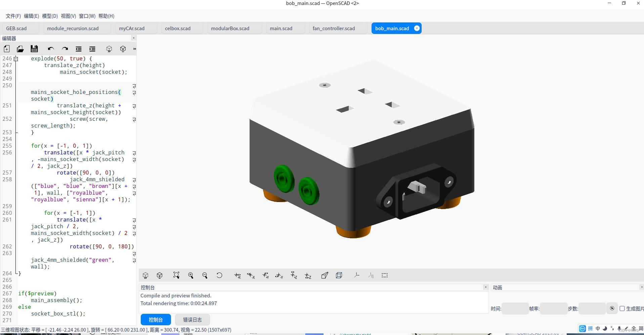Viewport: 644px width, 335px height.
Task: Switch to the +Z view
Action: click(294, 275)
